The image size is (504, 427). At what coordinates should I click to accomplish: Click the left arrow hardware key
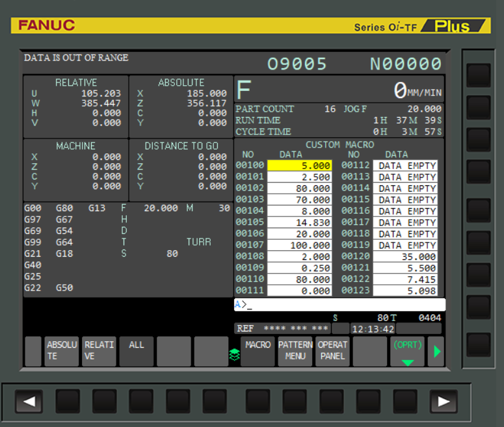click(29, 401)
